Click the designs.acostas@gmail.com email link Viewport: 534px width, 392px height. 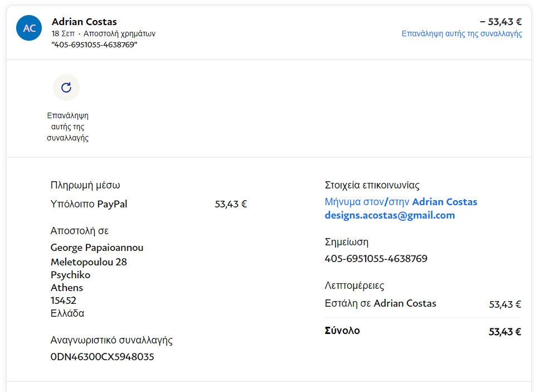point(390,215)
